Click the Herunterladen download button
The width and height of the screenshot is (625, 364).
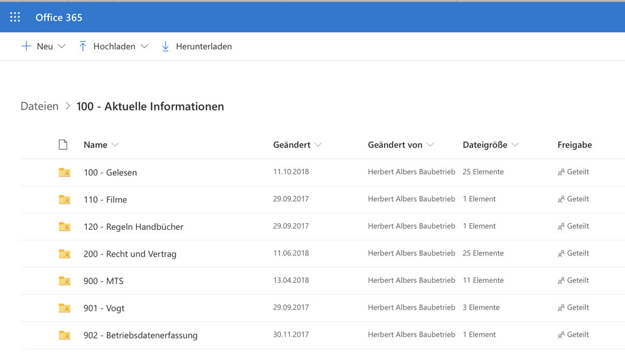(197, 46)
